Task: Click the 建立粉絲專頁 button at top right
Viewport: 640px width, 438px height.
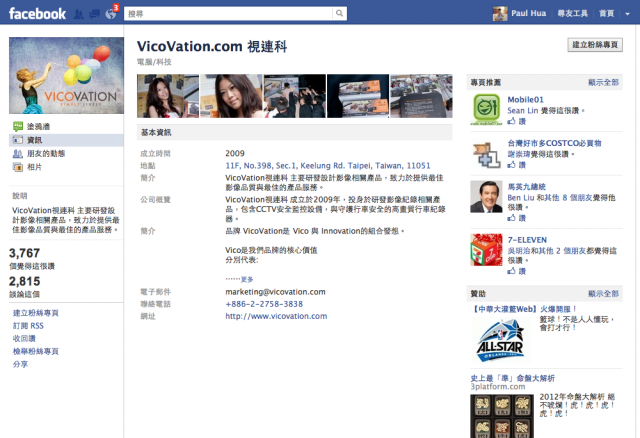Action: 595,45
